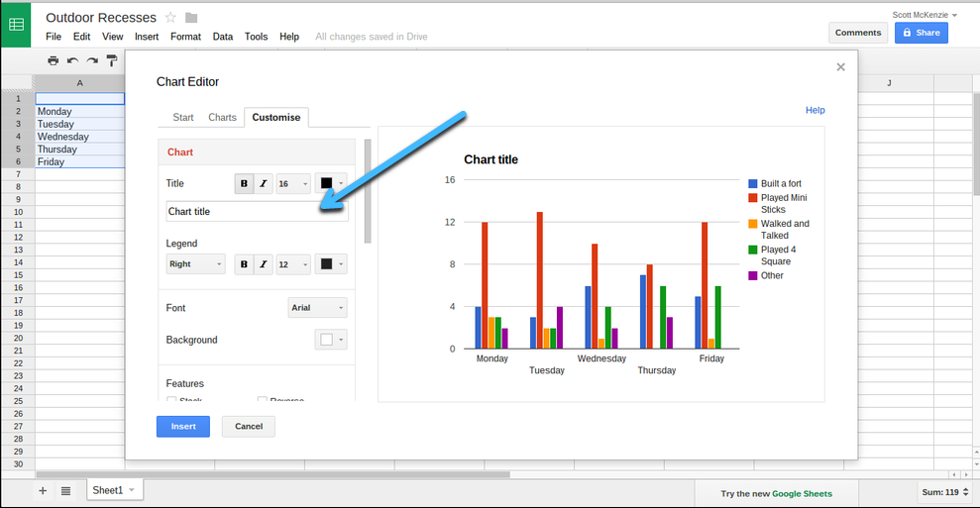Click the Chart Editor panel scrollbar
Screen dimensions: 980x508
click(368, 190)
